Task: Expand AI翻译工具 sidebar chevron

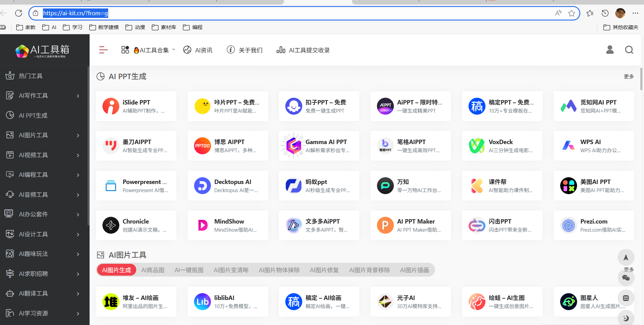Action: (78, 294)
